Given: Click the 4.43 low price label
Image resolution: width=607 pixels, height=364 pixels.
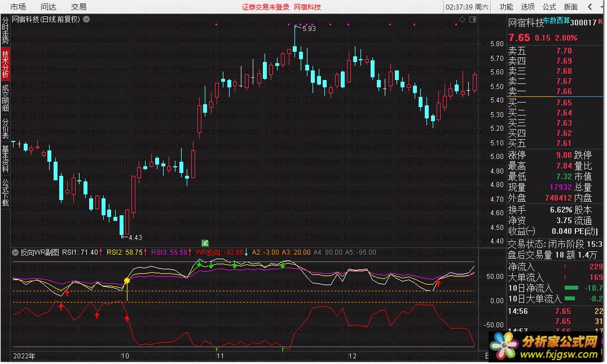Looking at the screenshot, I should pyautogui.click(x=135, y=238).
